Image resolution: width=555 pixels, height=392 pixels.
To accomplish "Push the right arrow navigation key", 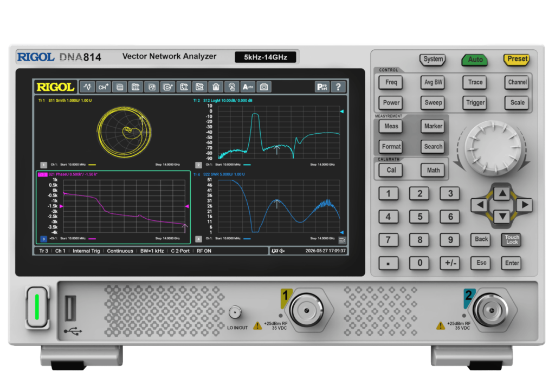I will [525, 205].
